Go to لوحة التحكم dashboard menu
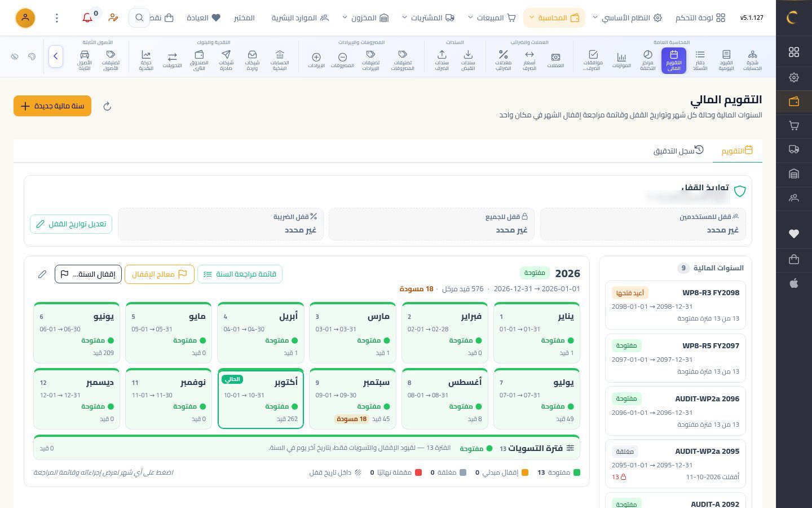This screenshot has width=812, height=508. (700, 18)
